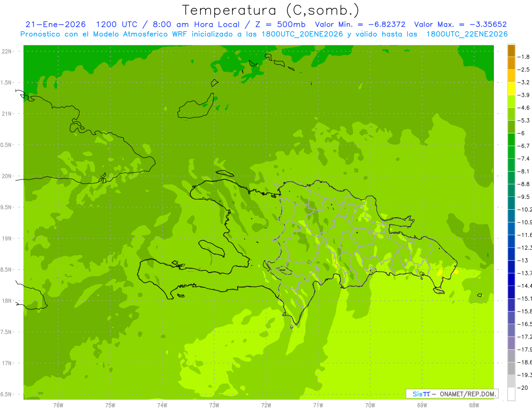Pick the orange swatch between -1.8 and -2.5
The height and width of the screenshot is (411, 532).
click(x=511, y=63)
